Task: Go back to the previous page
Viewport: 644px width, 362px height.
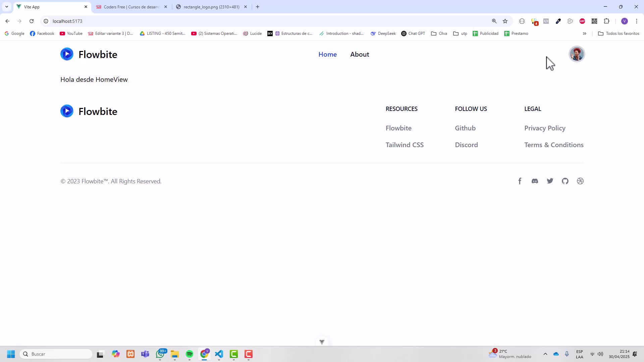Action: tap(7, 21)
